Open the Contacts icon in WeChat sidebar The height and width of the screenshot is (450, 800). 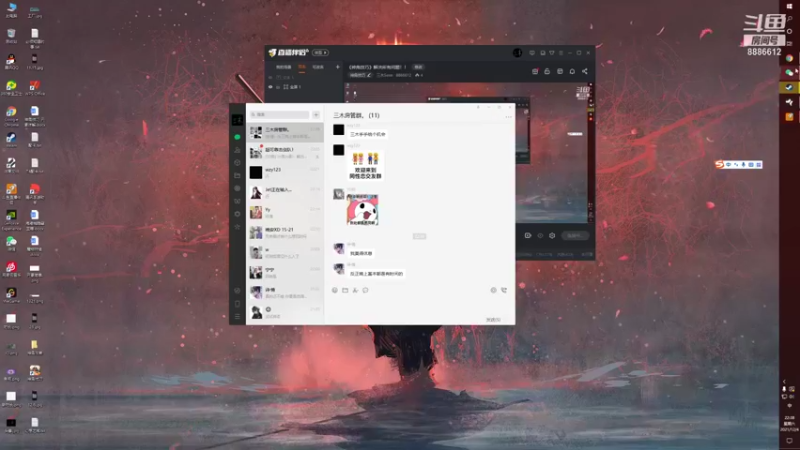[x=237, y=150]
